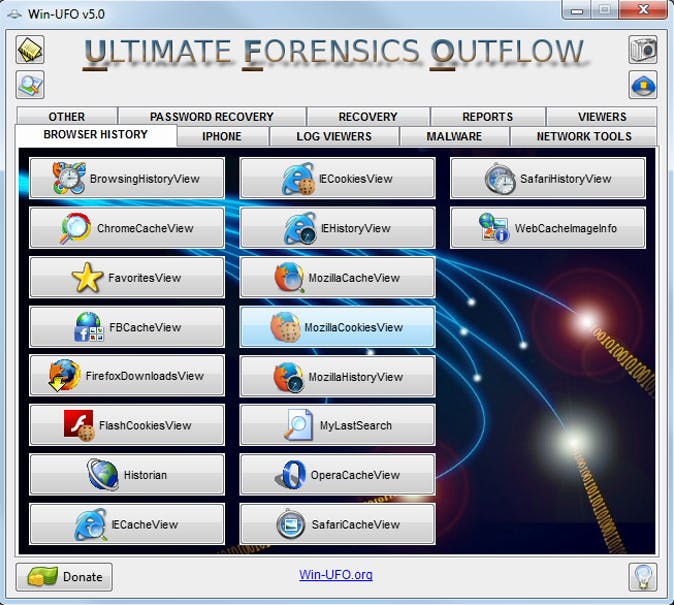Open FlashCookiesView
Screen dimensions: 674x605
(x=127, y=425)
